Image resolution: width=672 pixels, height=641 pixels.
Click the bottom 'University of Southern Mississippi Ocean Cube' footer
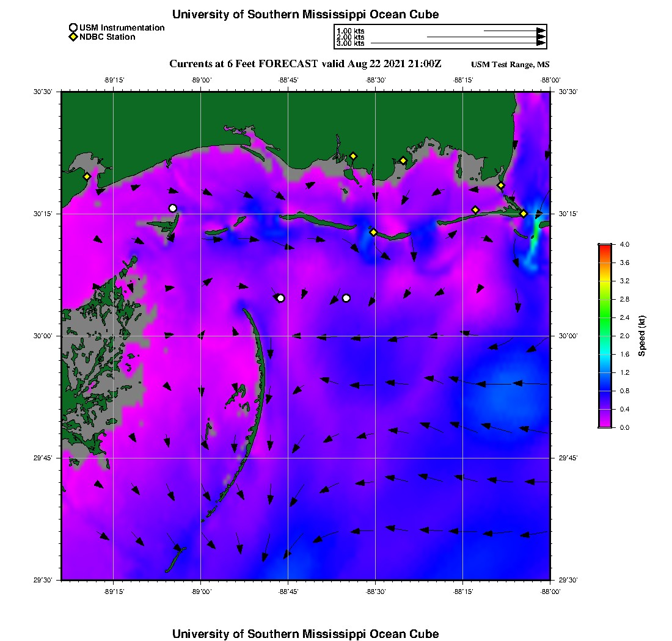305,634
